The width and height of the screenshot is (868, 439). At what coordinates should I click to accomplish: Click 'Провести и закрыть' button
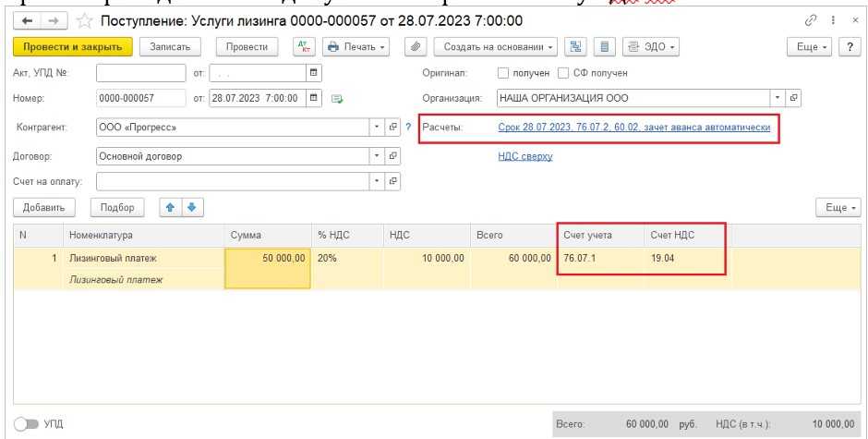pos(72,46)
